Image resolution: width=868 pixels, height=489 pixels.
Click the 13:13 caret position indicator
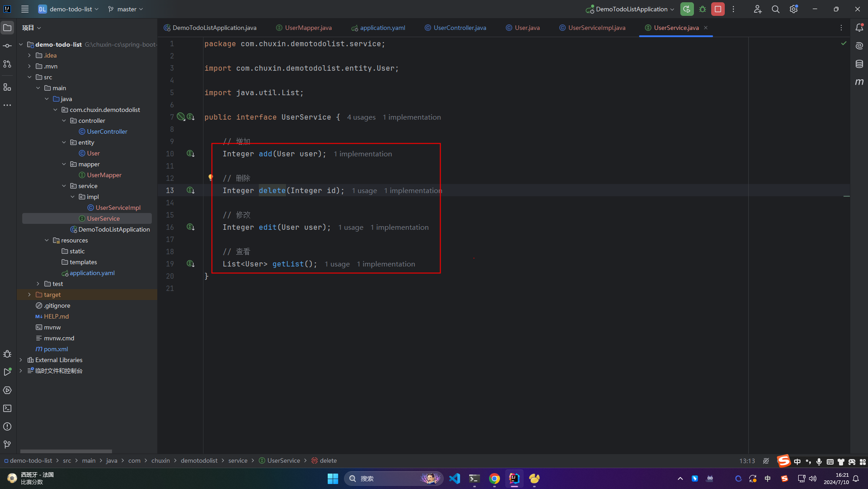(x=747, y=460)
